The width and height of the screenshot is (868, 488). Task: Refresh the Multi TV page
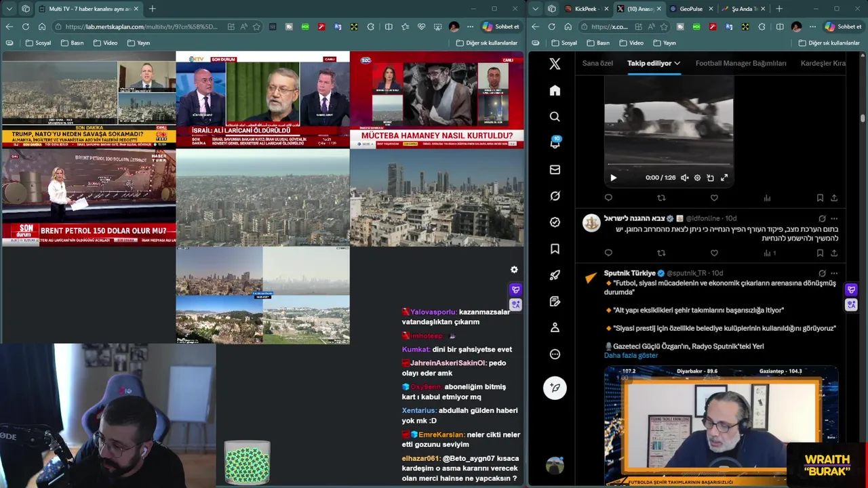25,26
